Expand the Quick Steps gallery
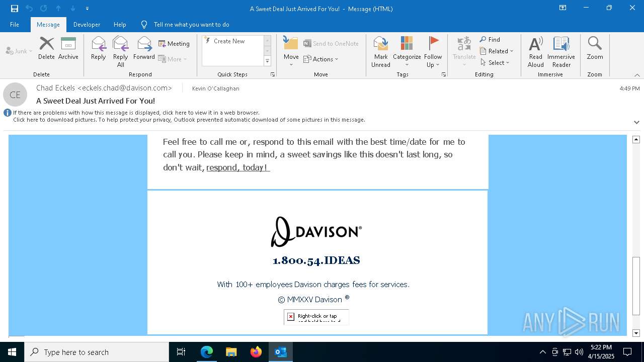Image resolution: width=644 pixels, height=362 pixels. (267, 61)
